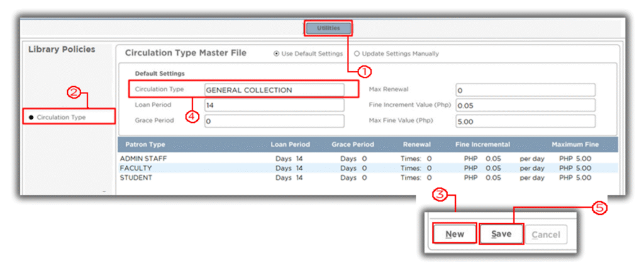Click the Maximum Fine column header
The width and height of the screenshot is (644, 272).
pyautogui.click(x=575, y=145)
